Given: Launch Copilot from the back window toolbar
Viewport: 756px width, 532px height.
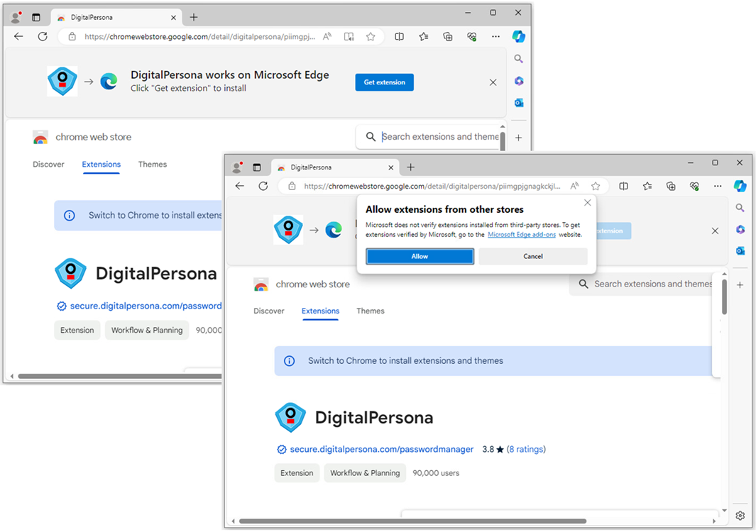Looking at the screenshot, I should click(x=519, y=36).
